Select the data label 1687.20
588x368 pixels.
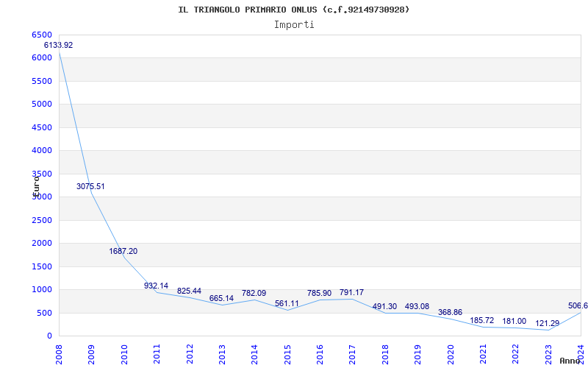(123, 251)
